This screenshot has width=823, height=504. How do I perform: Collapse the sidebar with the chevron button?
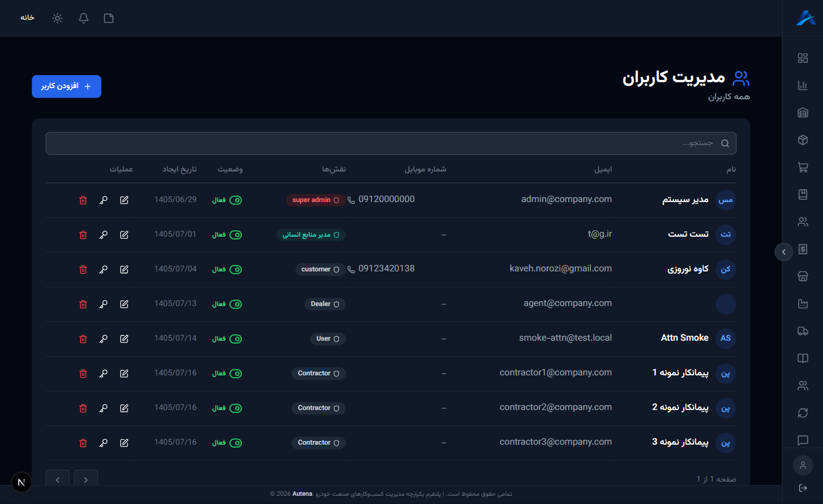point(784,252)
